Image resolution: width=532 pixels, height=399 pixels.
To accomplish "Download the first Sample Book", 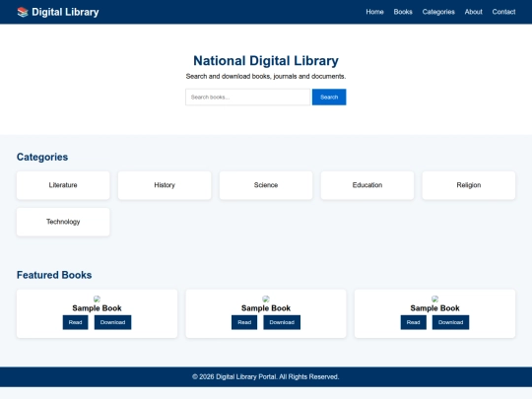I will click(112, 322).
